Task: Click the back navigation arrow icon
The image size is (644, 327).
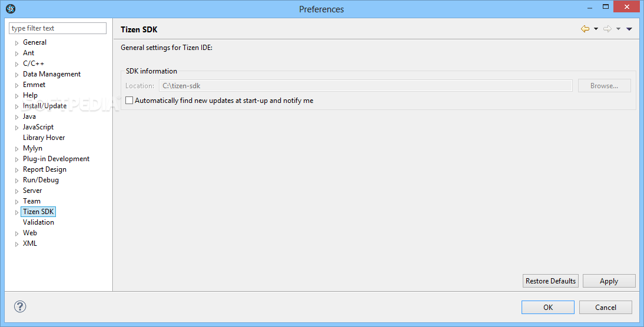Action: click(x=585, y=29)
